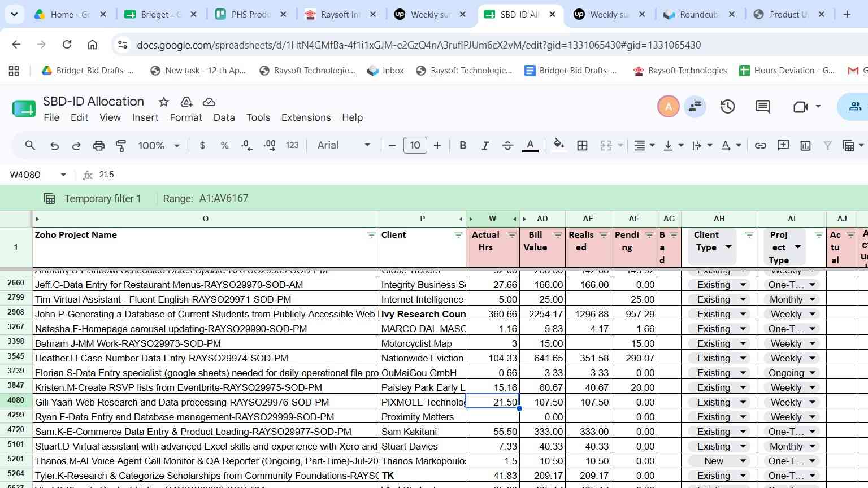The width and height of the screenshot is (868, 488).
Task: Toggle strikethrough formatting
Action: pos(507,146)
